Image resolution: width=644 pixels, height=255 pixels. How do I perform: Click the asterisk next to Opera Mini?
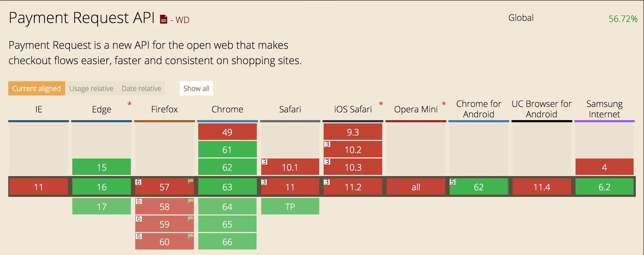[444, 104]
